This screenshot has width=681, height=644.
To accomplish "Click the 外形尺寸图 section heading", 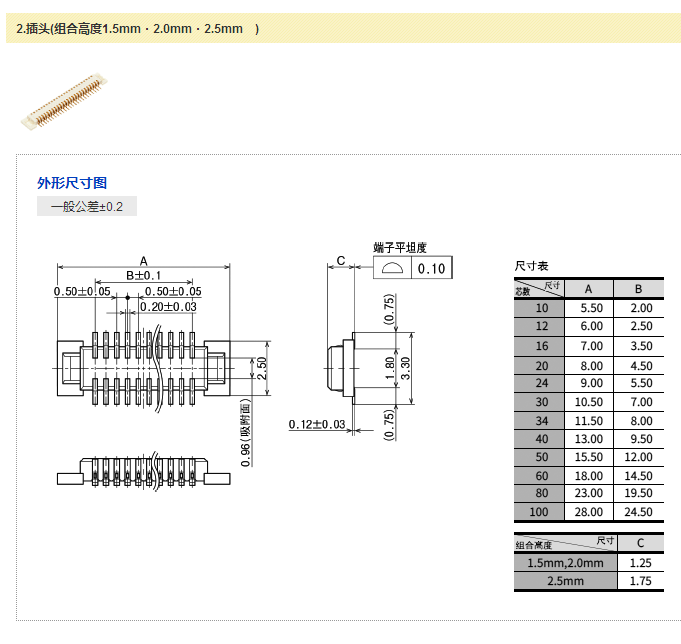I will point(72,183).
